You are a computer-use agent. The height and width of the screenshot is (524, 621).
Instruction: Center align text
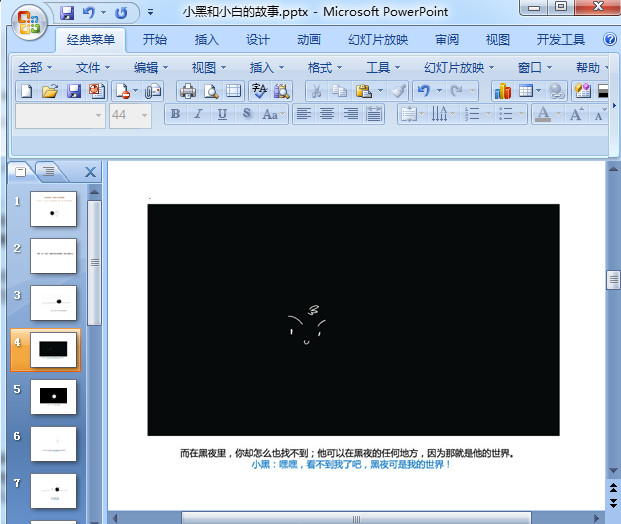327,114
